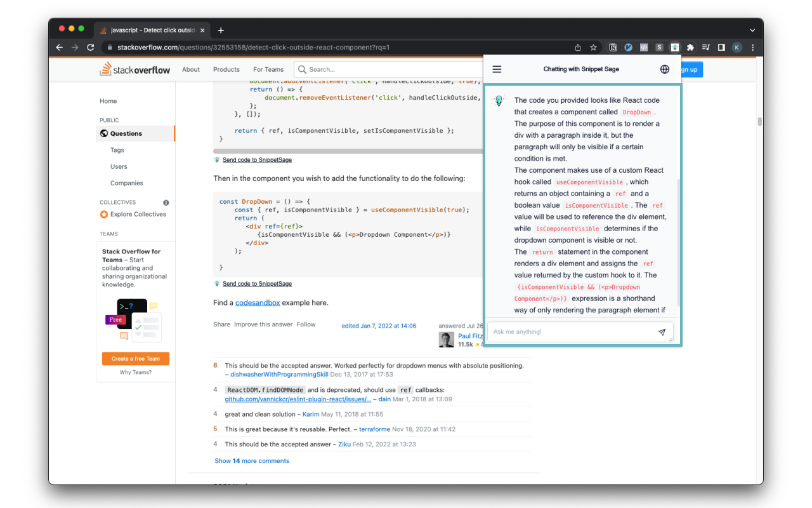Toggle the Chrome side panel
This screenshot has height=508, width=812.
click(721, 48)
